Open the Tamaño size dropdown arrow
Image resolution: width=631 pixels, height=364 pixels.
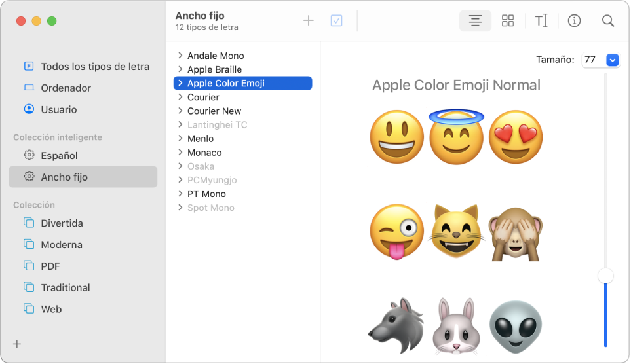[613, 60]
